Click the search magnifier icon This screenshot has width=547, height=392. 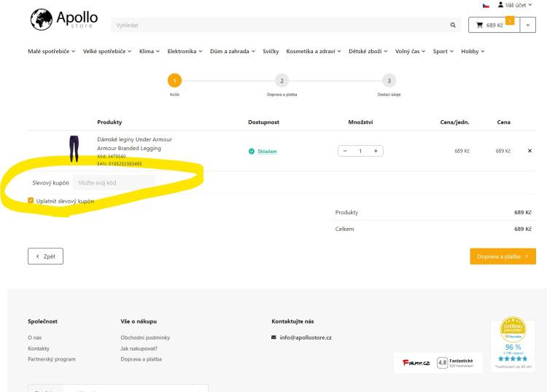click(453, 25)
